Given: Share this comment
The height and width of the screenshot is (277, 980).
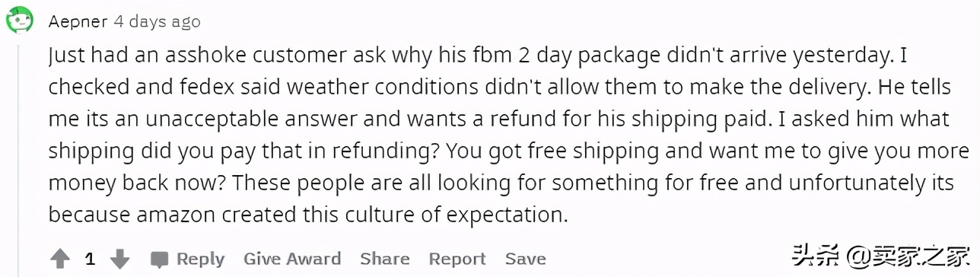Looking at the screenshot, I should click(x=385, y=259).
